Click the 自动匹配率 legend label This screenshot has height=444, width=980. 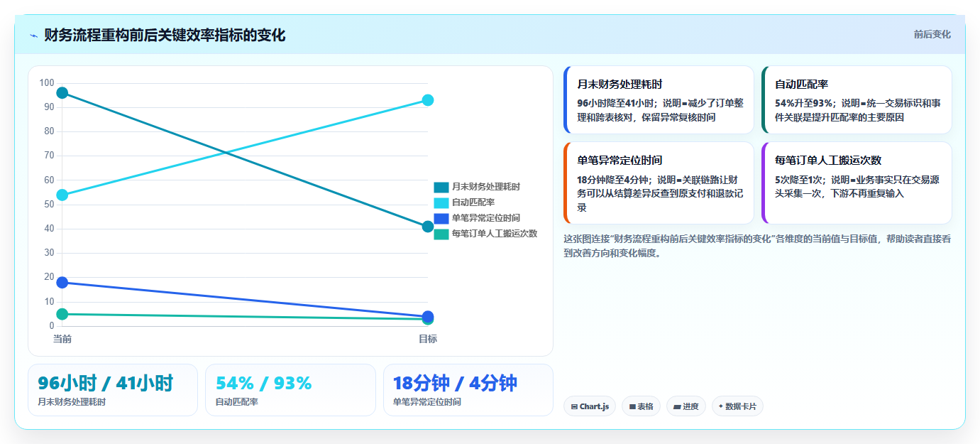[473, 202]
